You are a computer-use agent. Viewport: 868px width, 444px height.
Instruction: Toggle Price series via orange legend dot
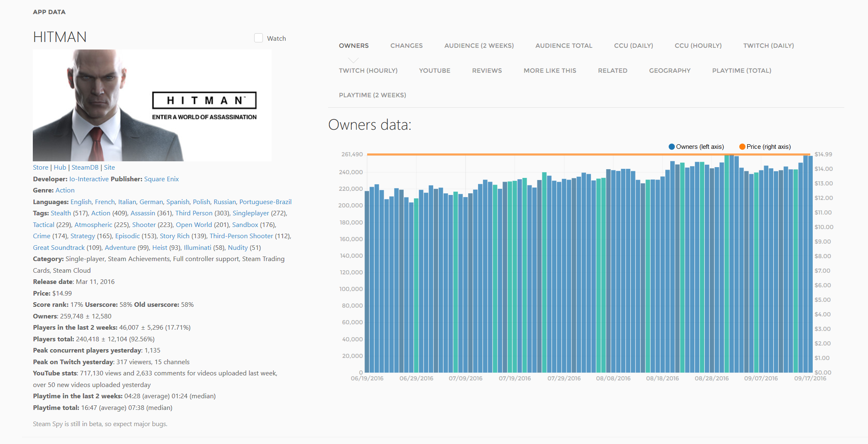[742, 147]
